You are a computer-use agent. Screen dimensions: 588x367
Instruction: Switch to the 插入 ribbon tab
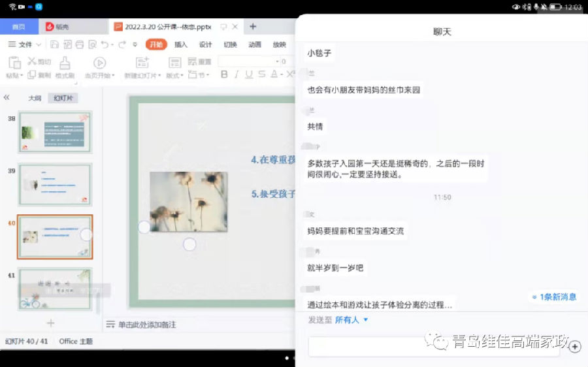click(181, 44)
